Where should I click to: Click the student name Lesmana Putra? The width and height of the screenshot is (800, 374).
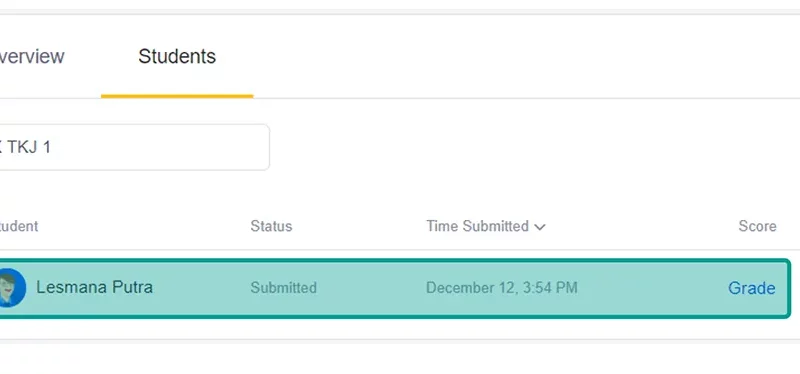pos(94,287)
